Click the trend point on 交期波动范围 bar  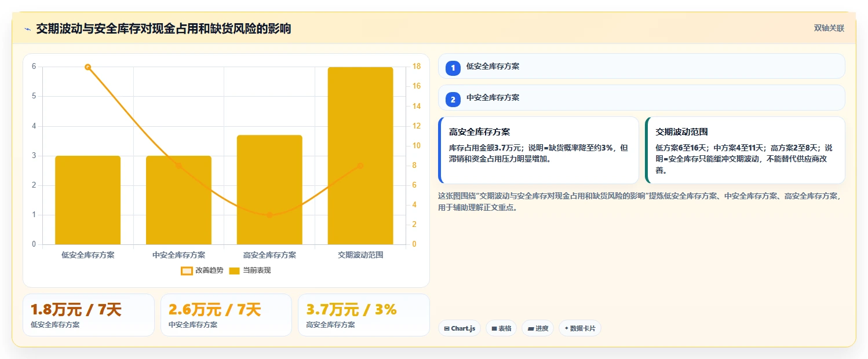(360, 166)
